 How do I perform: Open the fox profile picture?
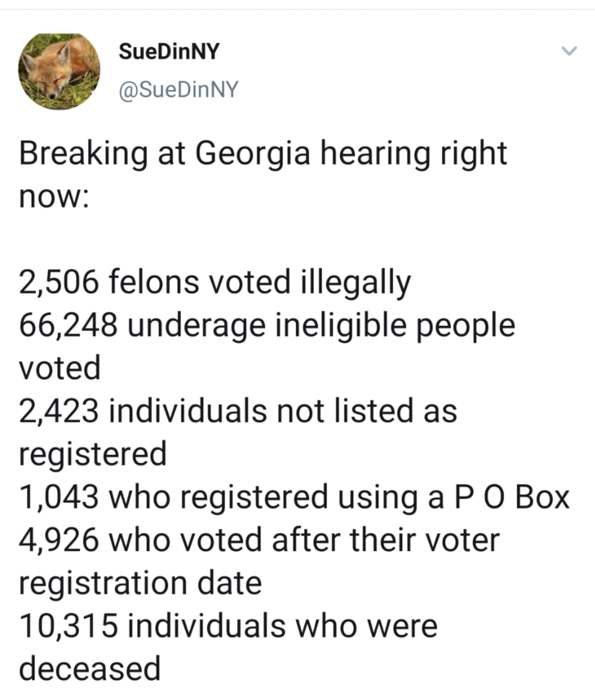[59, 71]
